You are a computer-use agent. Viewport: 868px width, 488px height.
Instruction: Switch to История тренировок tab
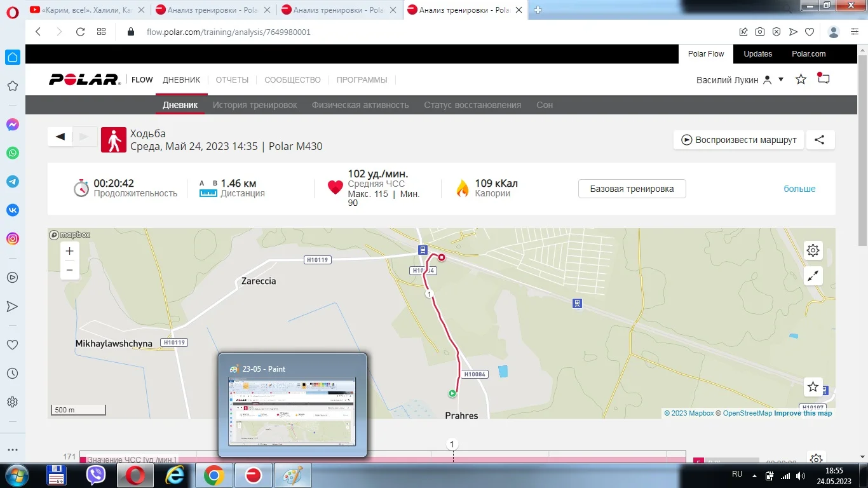click(x=255, y=105)
